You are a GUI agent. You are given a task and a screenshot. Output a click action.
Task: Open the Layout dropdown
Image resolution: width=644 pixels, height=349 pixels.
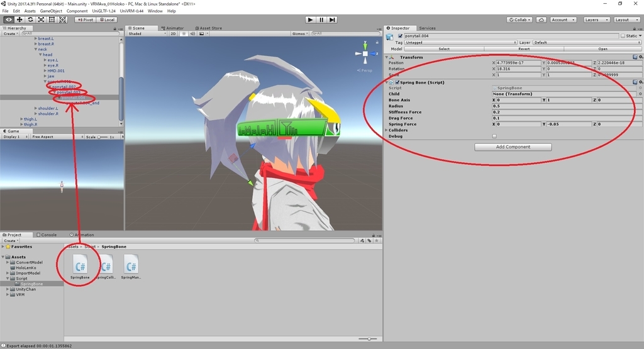coord(626,19)
